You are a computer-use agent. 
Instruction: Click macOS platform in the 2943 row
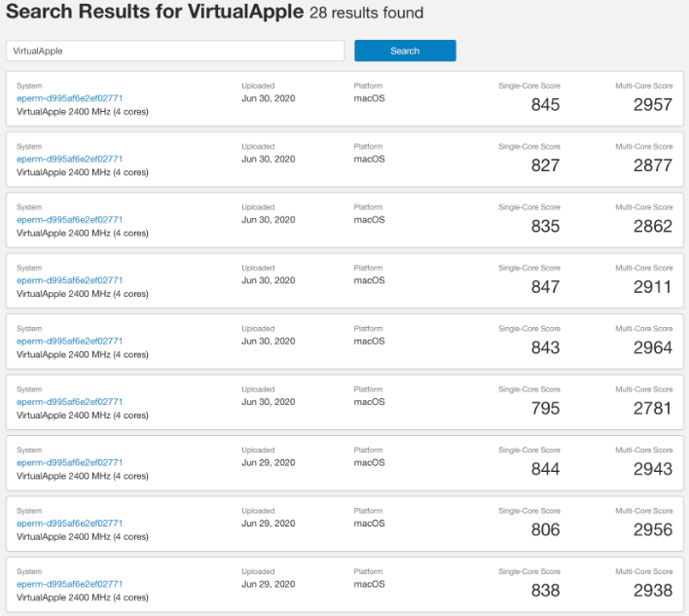(x=369, y=462)
